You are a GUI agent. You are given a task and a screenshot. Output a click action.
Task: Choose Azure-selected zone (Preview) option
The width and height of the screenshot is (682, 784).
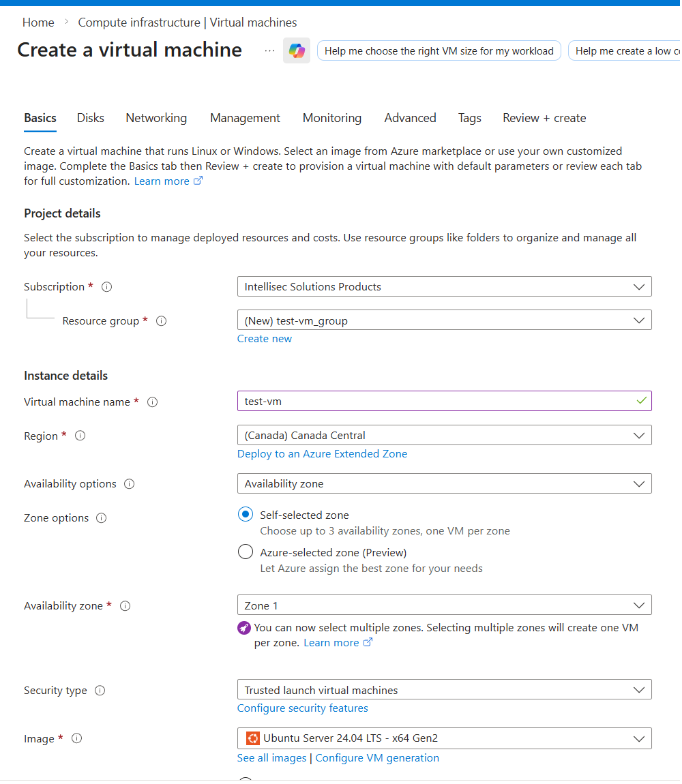pos(245,552)
